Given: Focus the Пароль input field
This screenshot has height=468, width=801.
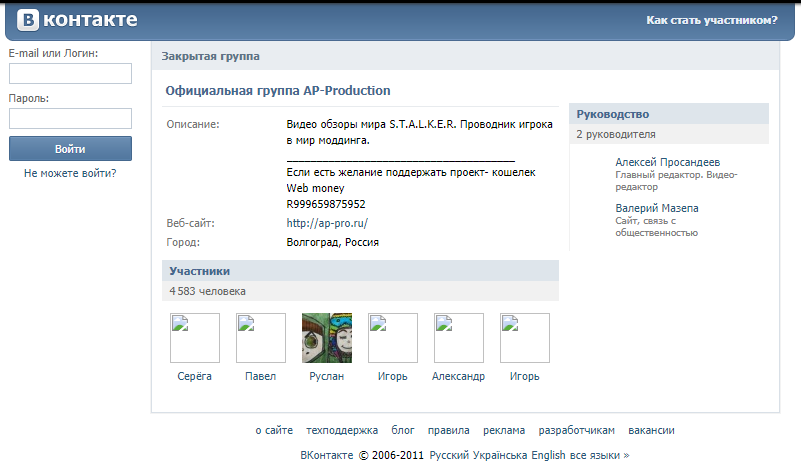Looking at the screenshot, I should coord(70,119).
